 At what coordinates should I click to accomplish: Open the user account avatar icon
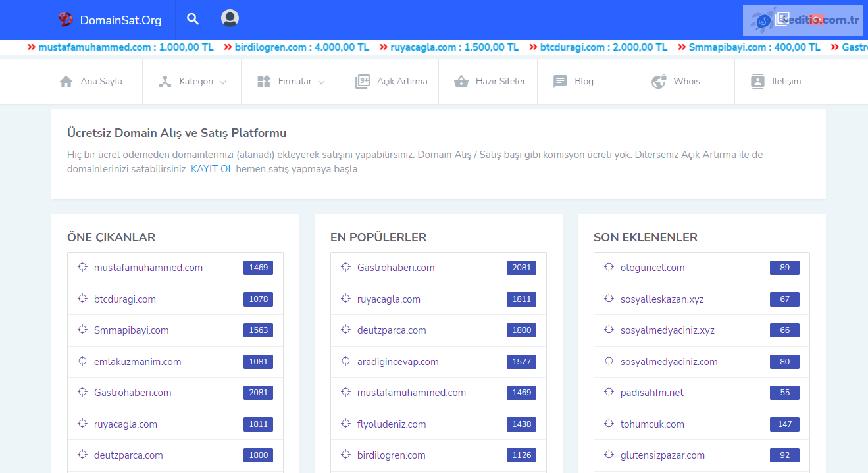pyautogui.click(x=230, y=18)
